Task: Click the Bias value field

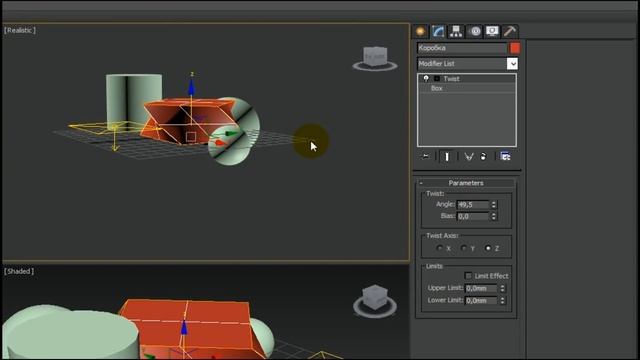Action: point(473,216)
